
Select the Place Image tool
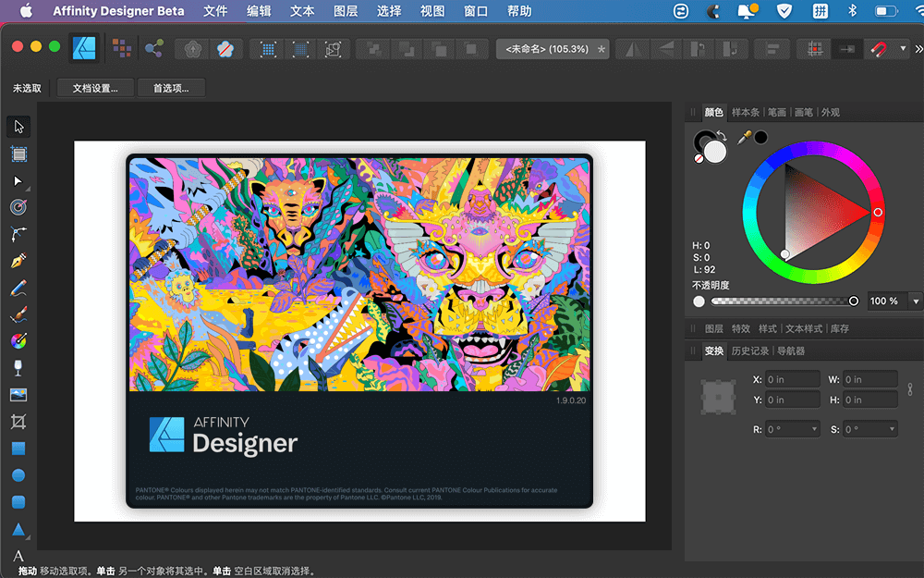point(18,395)
